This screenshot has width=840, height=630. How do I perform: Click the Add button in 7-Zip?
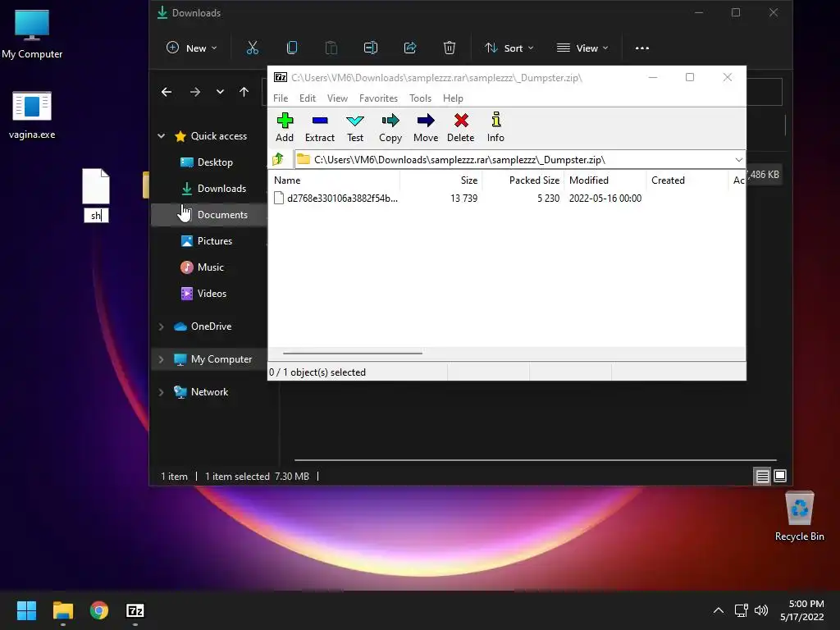tap(285, 127)
